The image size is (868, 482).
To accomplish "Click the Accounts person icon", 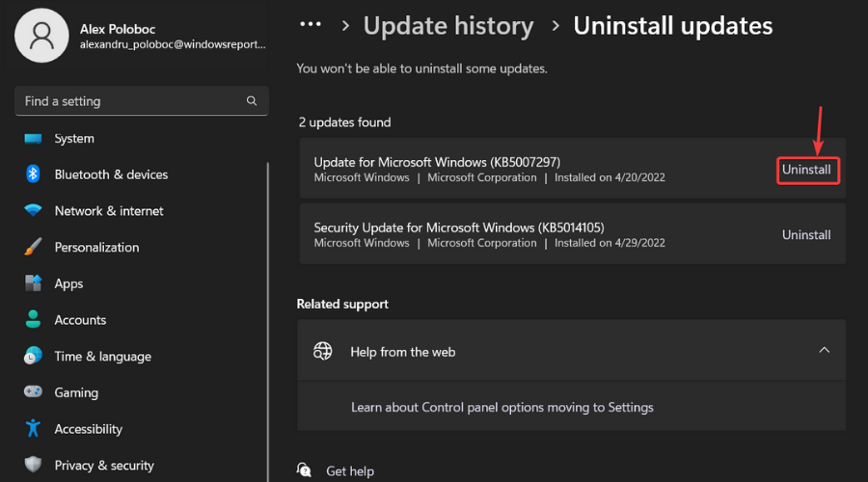I will point(33,319).
